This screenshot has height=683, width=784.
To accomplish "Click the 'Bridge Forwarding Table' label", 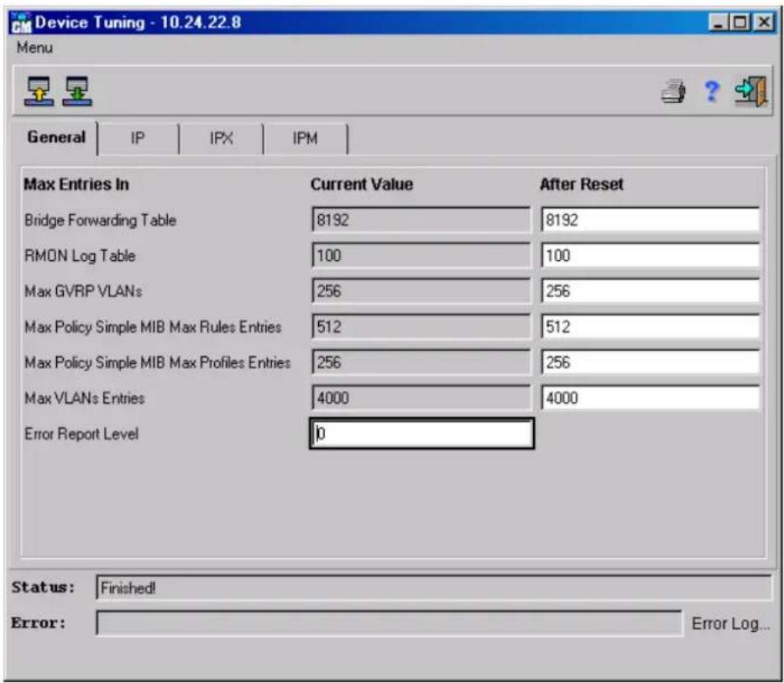I will coord(100,221).
